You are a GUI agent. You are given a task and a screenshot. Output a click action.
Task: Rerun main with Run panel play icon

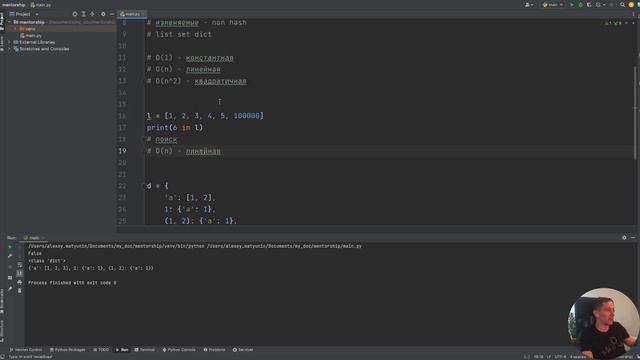click(10, 247)
